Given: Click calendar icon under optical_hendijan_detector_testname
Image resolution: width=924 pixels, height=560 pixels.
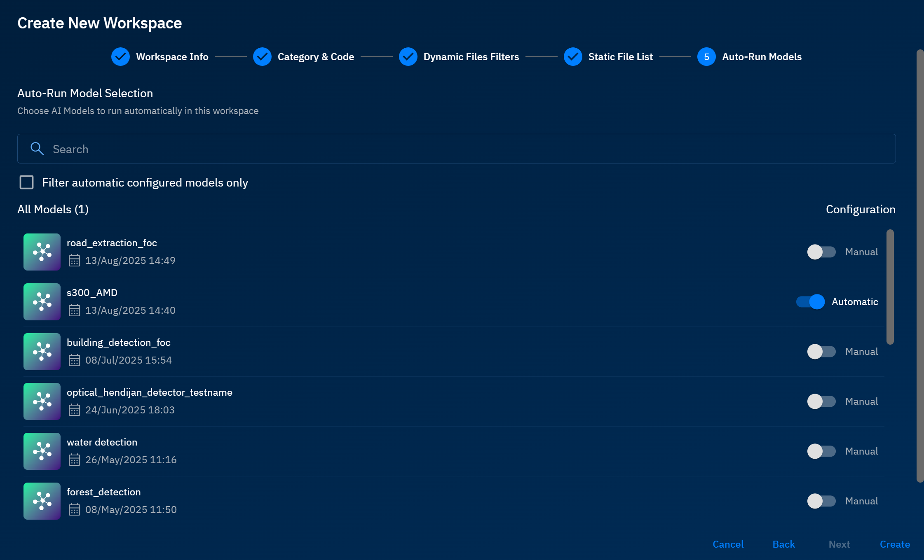Looking at the screenshot, I should [74, 410].
